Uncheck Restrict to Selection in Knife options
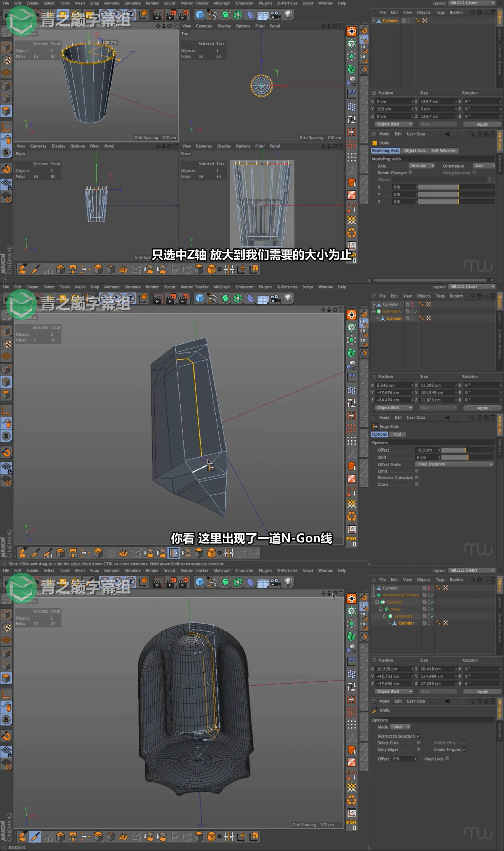504x851 pixels. (x=419, y=736)
